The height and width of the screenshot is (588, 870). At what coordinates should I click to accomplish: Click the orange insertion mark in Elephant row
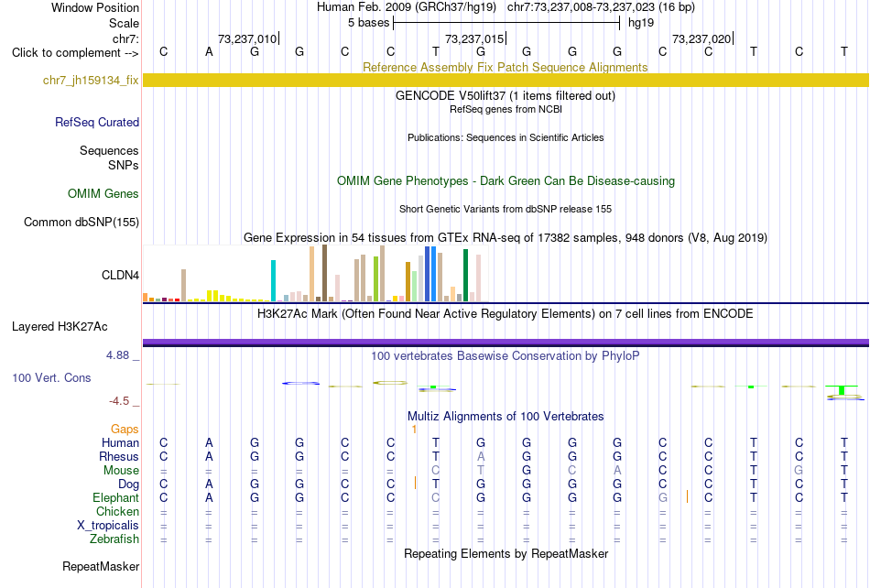687,496
